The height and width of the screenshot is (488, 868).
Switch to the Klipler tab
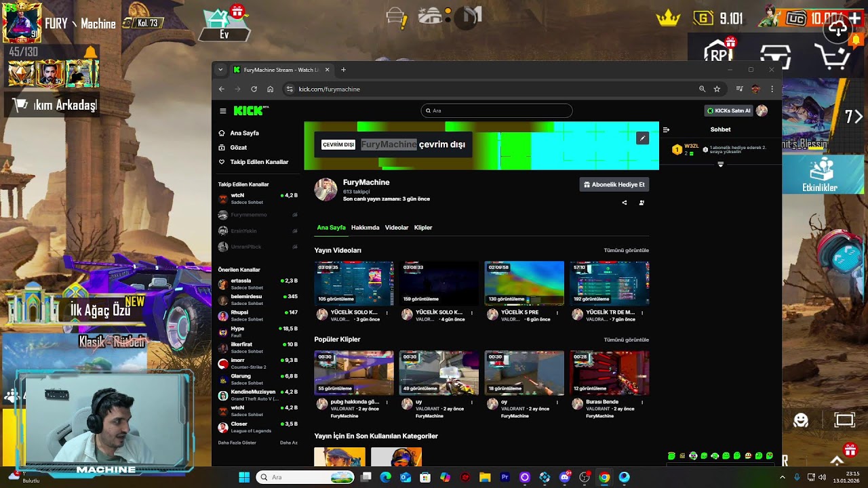tap(423, 228)
